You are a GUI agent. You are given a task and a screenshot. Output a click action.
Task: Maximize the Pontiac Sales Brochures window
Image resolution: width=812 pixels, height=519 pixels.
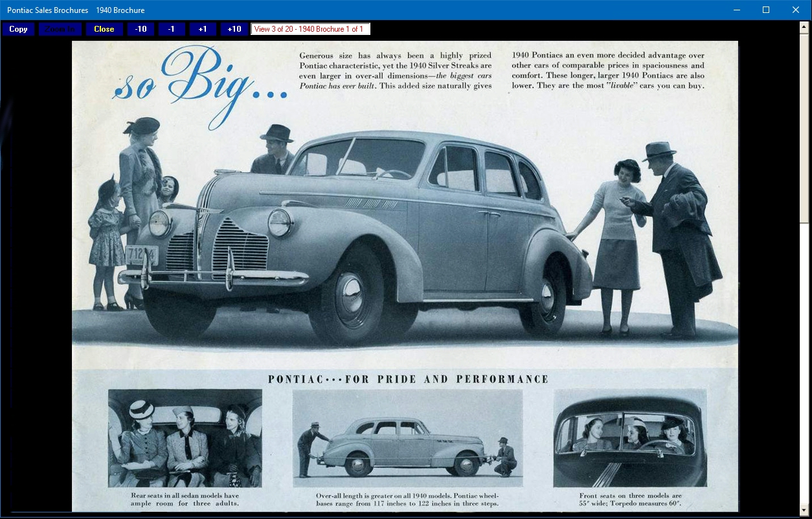point(766,10)
